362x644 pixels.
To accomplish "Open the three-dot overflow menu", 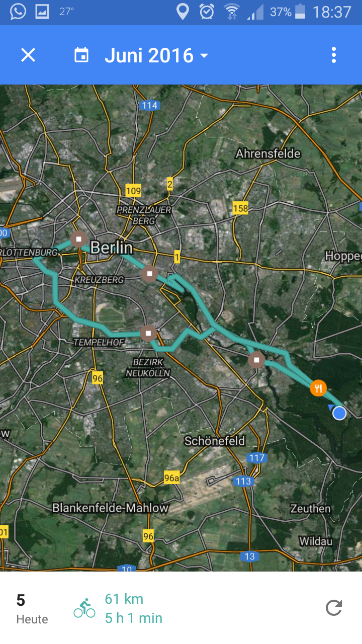I will [x=334, y=55].
